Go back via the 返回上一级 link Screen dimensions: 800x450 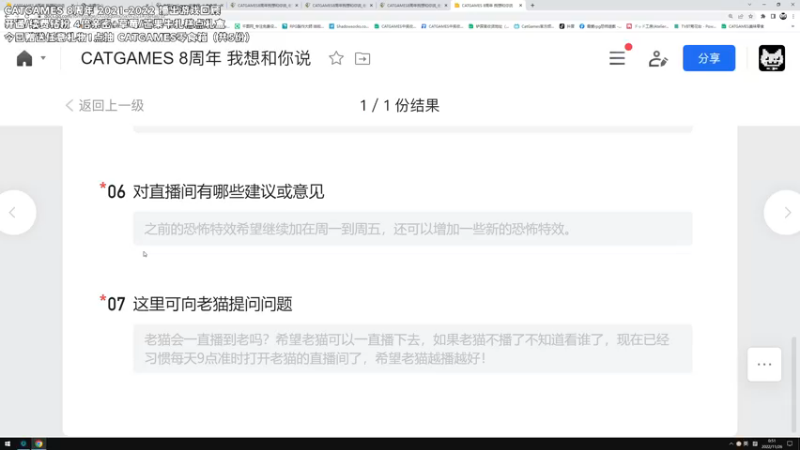tap(105, 106)
